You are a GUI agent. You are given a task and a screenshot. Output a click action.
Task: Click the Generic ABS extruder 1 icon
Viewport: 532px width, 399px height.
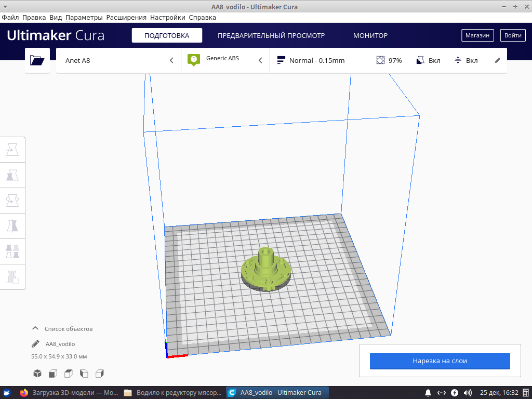tap(194, 60)
